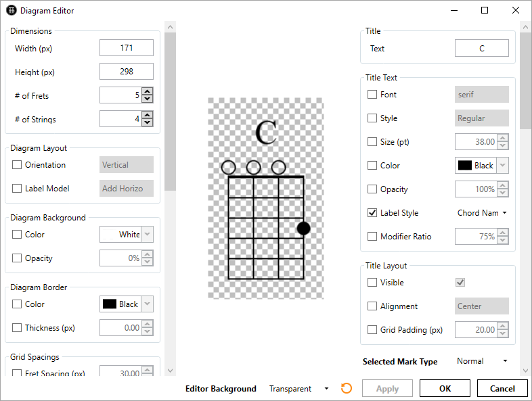Enable the Orientation checkbox
This screenshot has width=532, height=401.
pos(17,165)
